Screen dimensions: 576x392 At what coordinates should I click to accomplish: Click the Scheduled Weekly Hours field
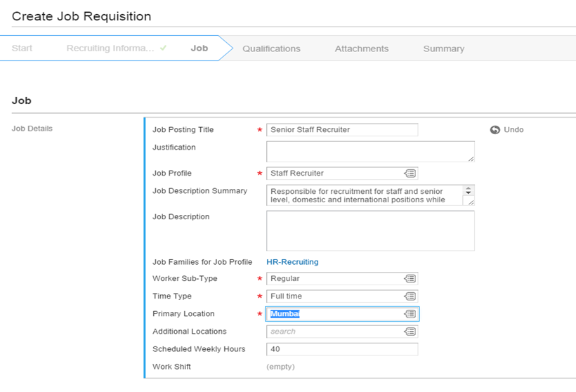click(x=342, y=349)
